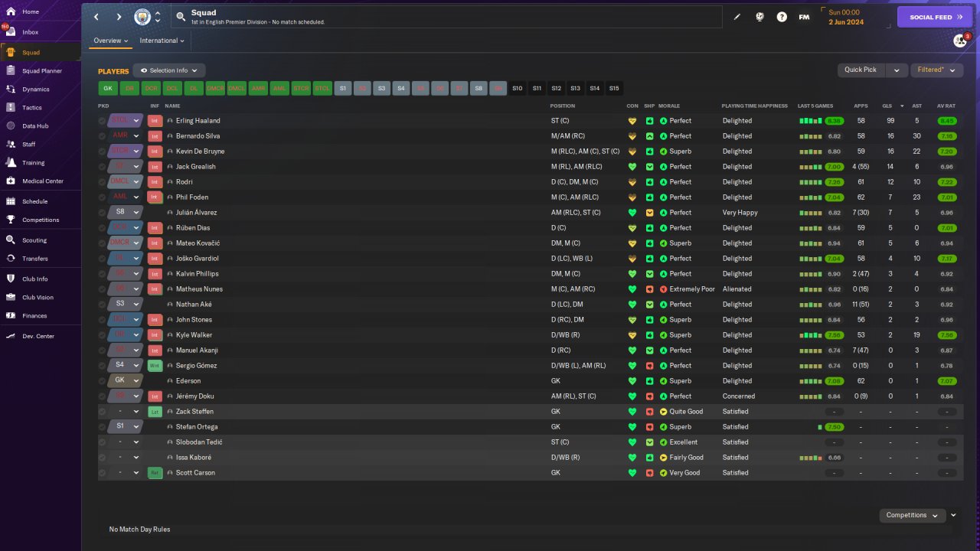This screenshot has width=980, height=551.
Task: Open the Training section
Action: (11, 162)
